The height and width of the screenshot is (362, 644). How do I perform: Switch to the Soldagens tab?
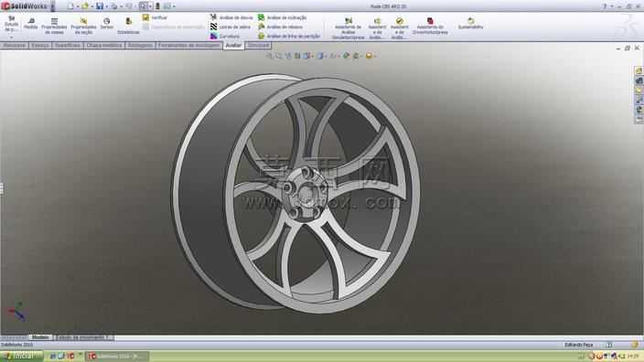click(140, 46)
